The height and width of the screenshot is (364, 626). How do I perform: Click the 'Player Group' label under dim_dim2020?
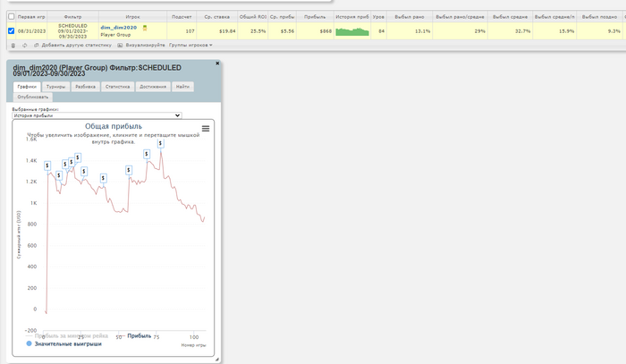tap(115, 35)
